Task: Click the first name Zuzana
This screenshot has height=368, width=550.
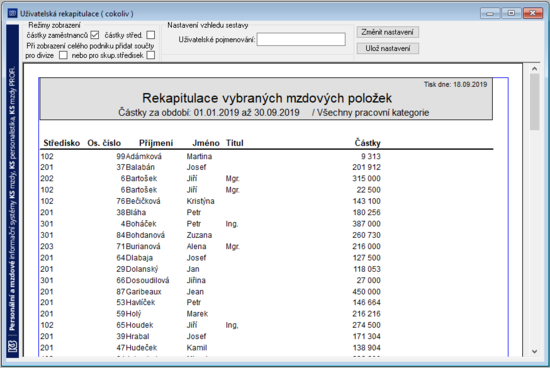Action: tap(199, 235)
